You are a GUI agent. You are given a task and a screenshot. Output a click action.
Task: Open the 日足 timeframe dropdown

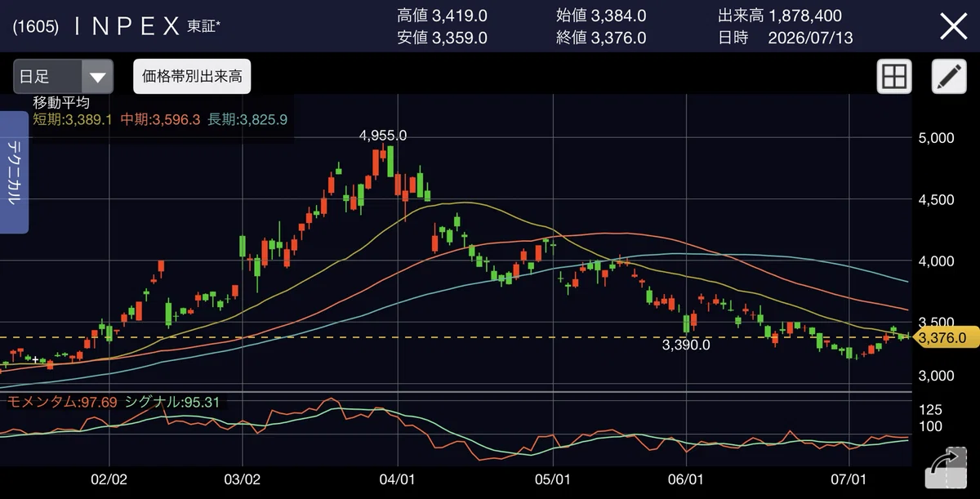click(x=63, y=77)
